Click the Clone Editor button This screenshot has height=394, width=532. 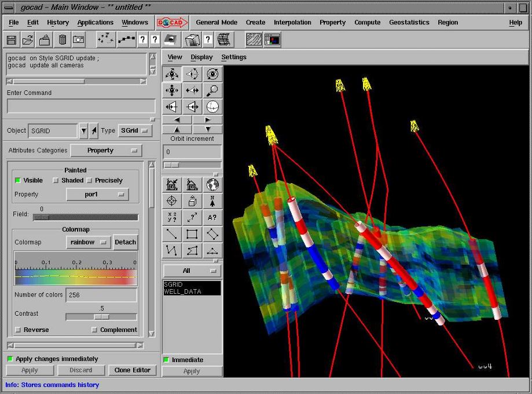pos(133,370)
